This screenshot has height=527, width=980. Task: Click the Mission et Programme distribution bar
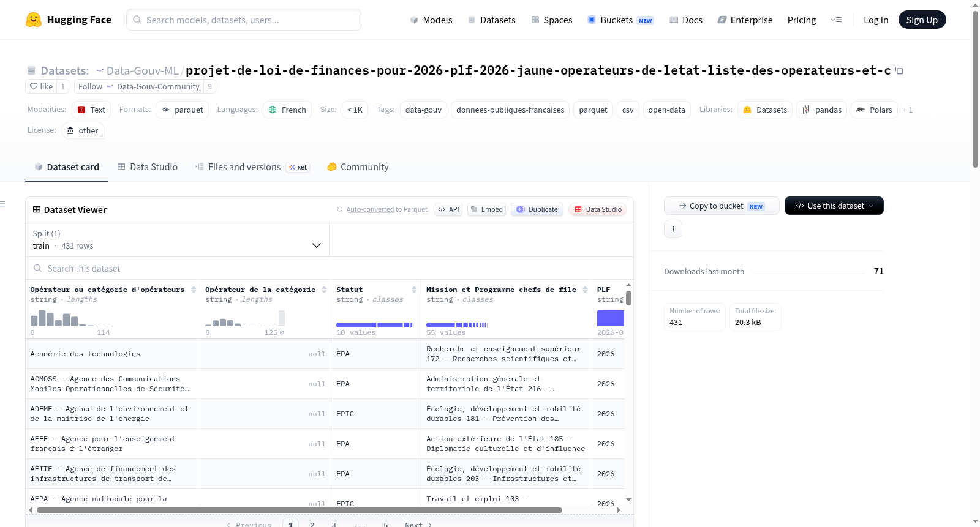(x=457, y=325)
